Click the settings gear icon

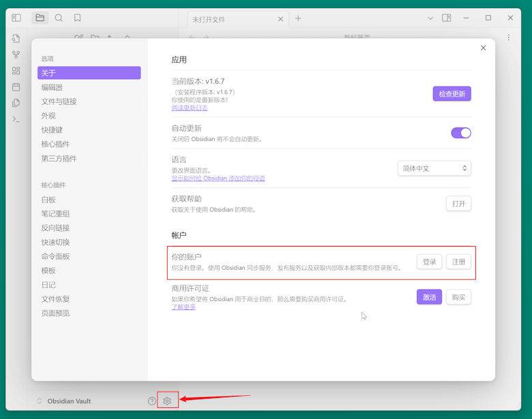tap(167, 401)
